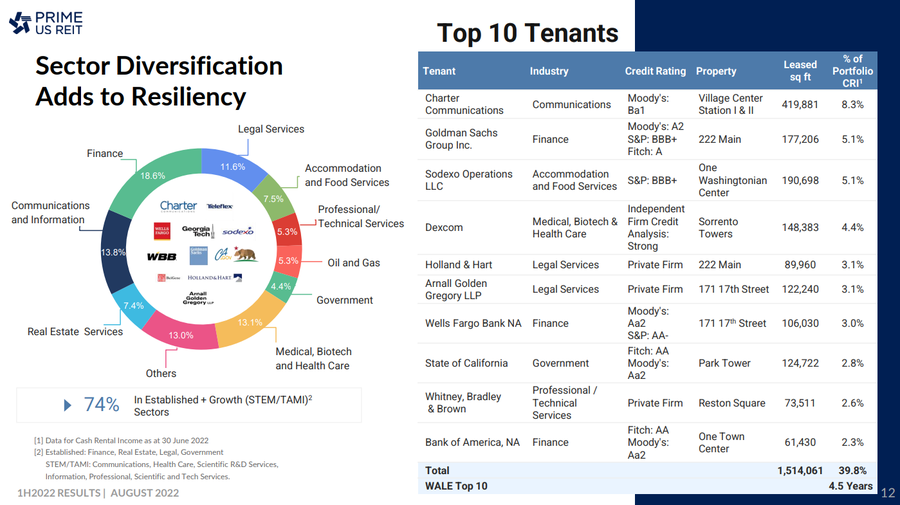Click the page number 12
The height and width of the screenshot is (505, 900).
(x=887, y=493)
